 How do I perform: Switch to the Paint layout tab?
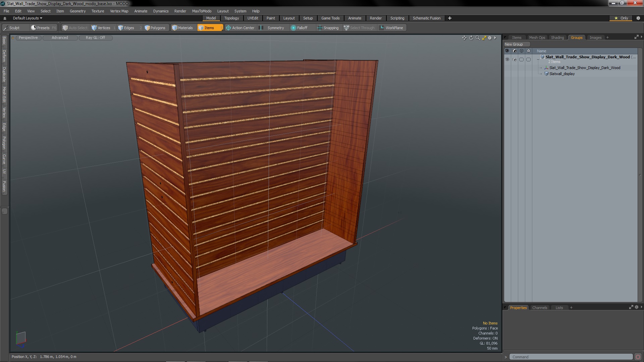coord(271,18)
